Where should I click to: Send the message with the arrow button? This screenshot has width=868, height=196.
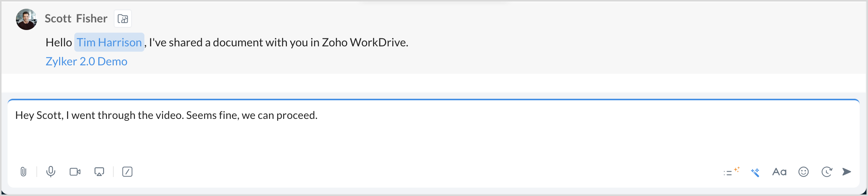click(847, 172)
